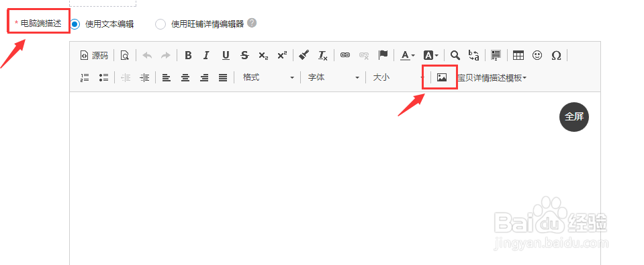Insert a bulleted list
Image resolution: width=644 pixels, height=265 pixels.
click(103, 77)
